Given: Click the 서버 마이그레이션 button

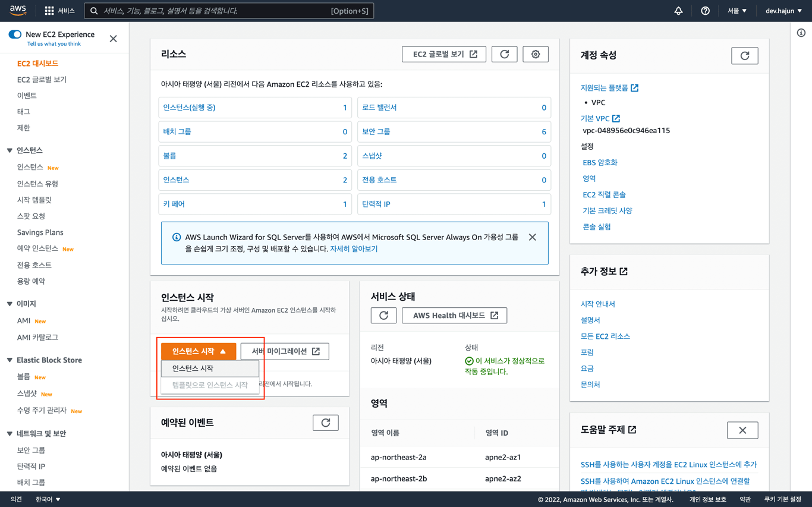Looking at the screenshot, I should [285, 351].
